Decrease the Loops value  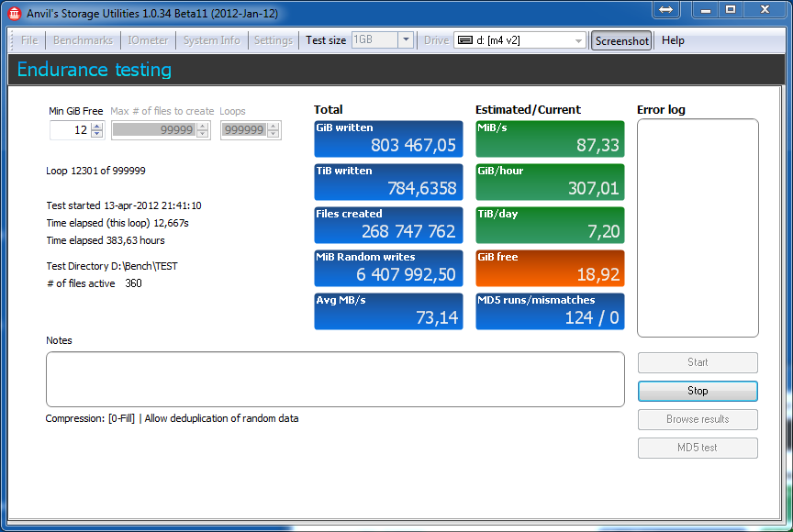tap(274, 134)
